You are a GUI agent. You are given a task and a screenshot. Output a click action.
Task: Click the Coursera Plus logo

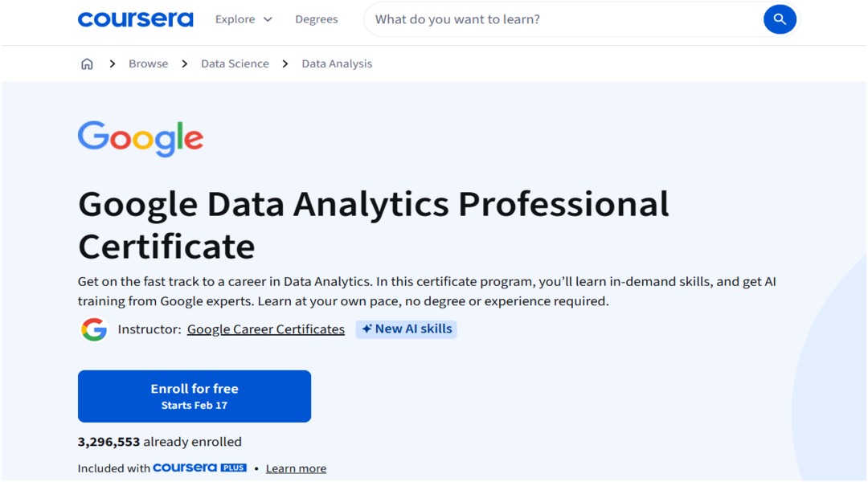pos(199,468)
